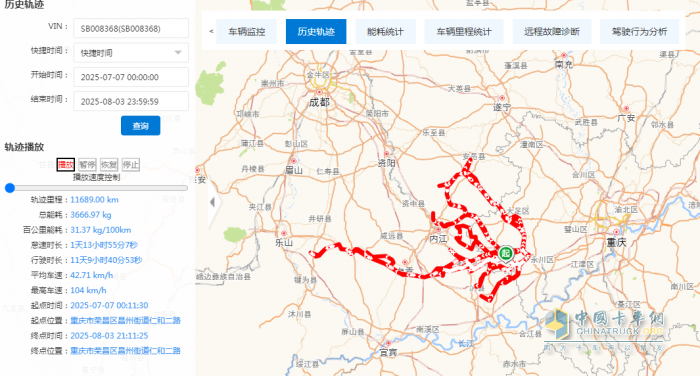This screenshot has height=376, width=700.
Task: Click the 终点位置 address link
Action: tap(125, 351)
